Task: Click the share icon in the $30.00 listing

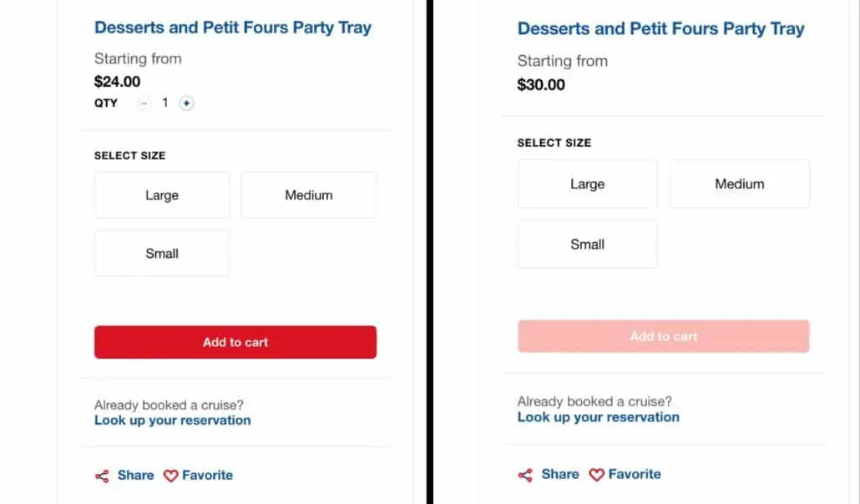Action: point(525,475)
